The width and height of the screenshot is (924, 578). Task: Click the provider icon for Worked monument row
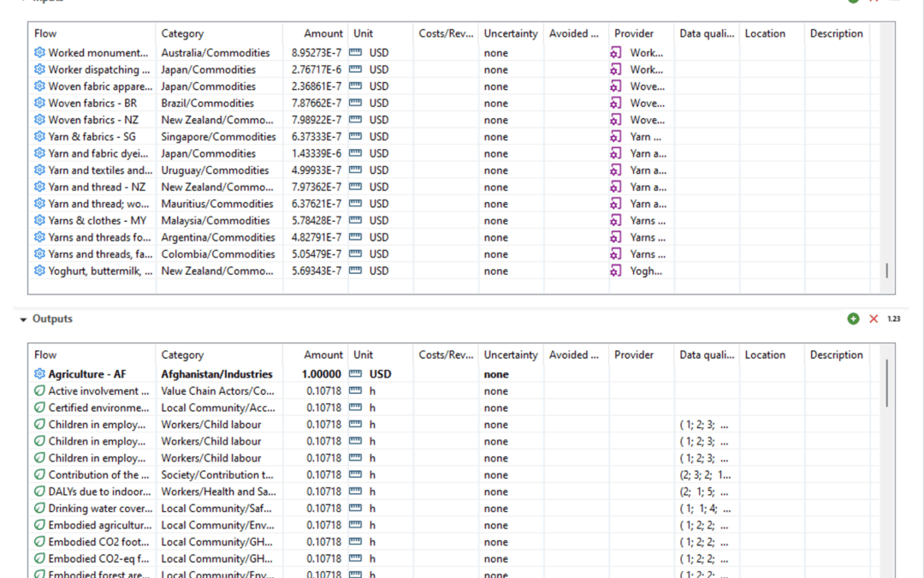pyautogui.click(x=616, y=52)
